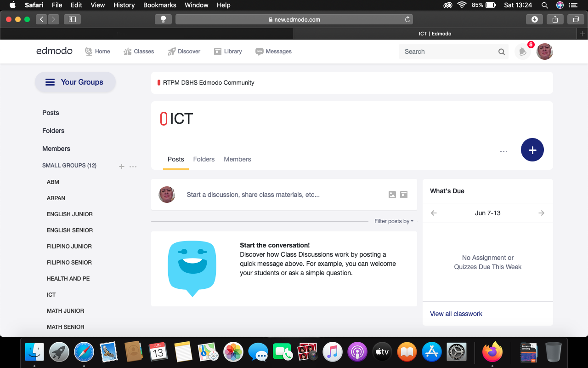Click the plus icon next to SMALL GROUPS
This screenshot has height=368, width=588.
click(x=121, y=166)
